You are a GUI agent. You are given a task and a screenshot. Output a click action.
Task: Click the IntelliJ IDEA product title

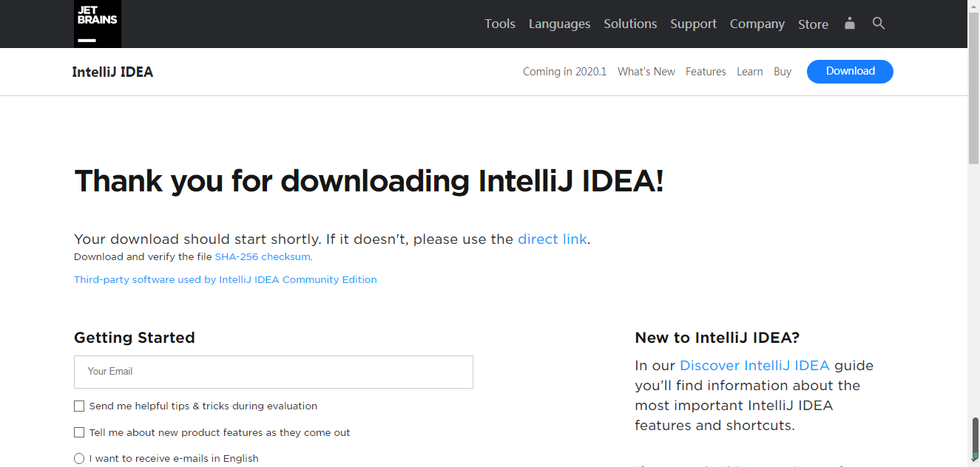tap(112, 72)
